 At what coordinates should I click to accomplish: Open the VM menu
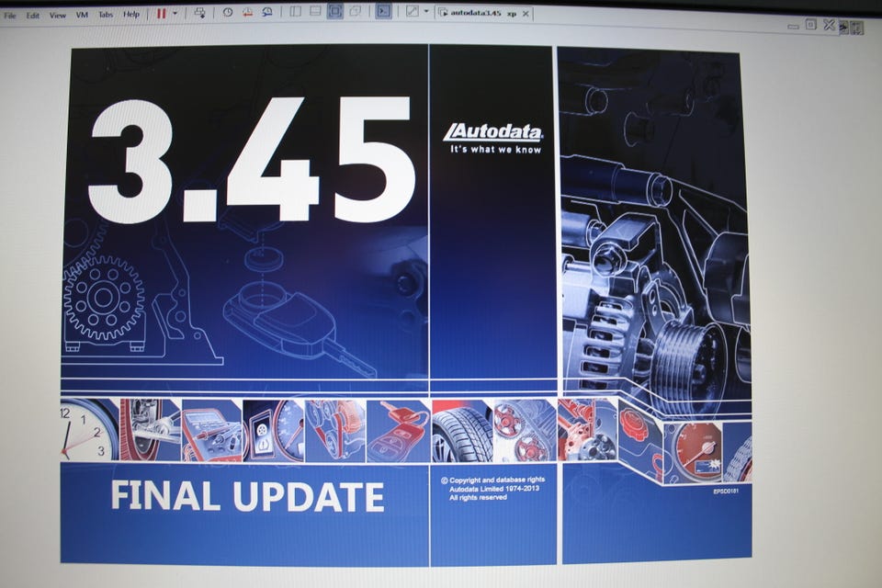coord(82,16)
